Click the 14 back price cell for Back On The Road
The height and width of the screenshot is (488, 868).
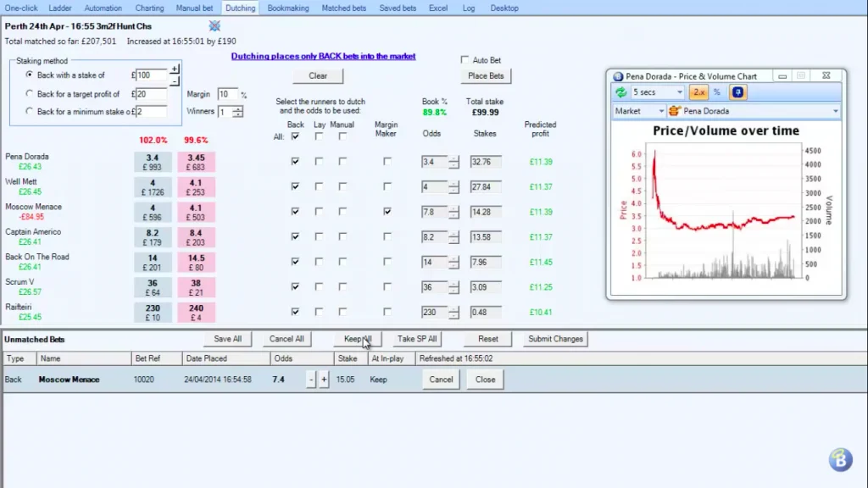click(153, 263)
